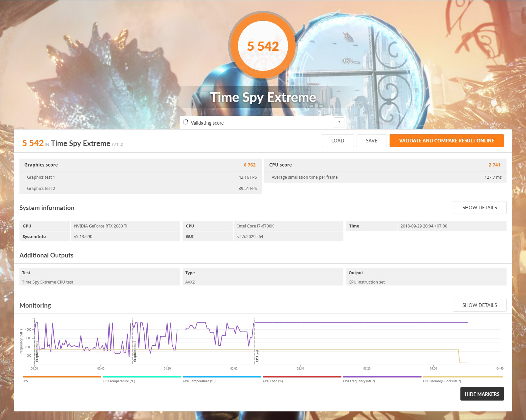Image resolution: width=526 pixels, height=420 pixels.
Task: Click the blue GPU Temperature legend bar
Action: (222, 376)
